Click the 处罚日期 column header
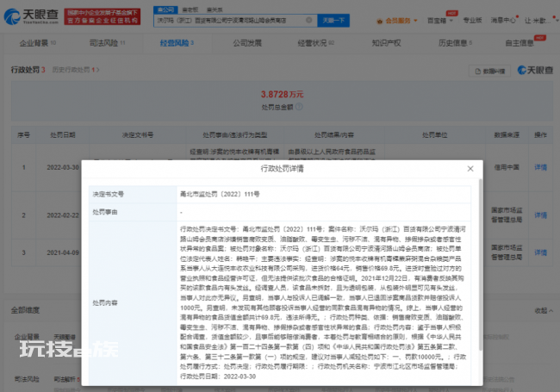Viewport: 560px width, 392px height. click(63, 135)
